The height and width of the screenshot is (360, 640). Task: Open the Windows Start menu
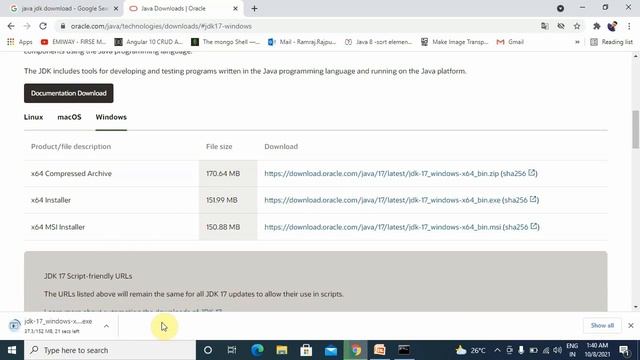pyautogui.click(x=12, y=350)
